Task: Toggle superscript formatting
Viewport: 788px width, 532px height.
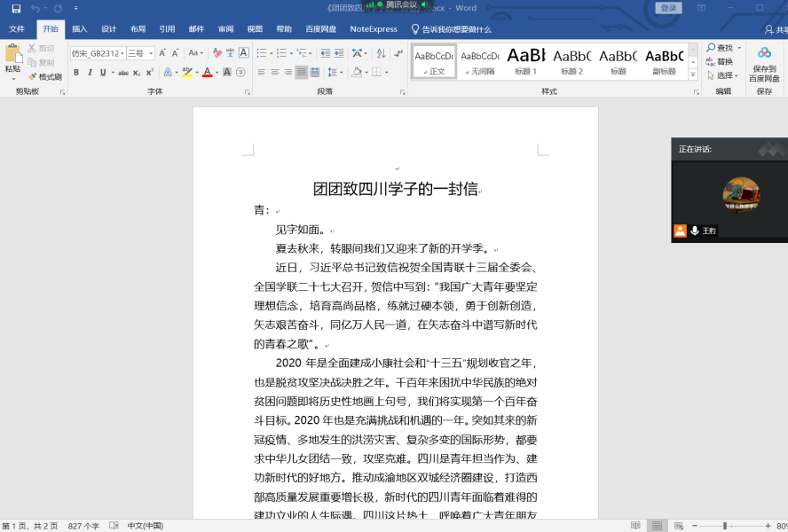Action: [x=150, y=73]
